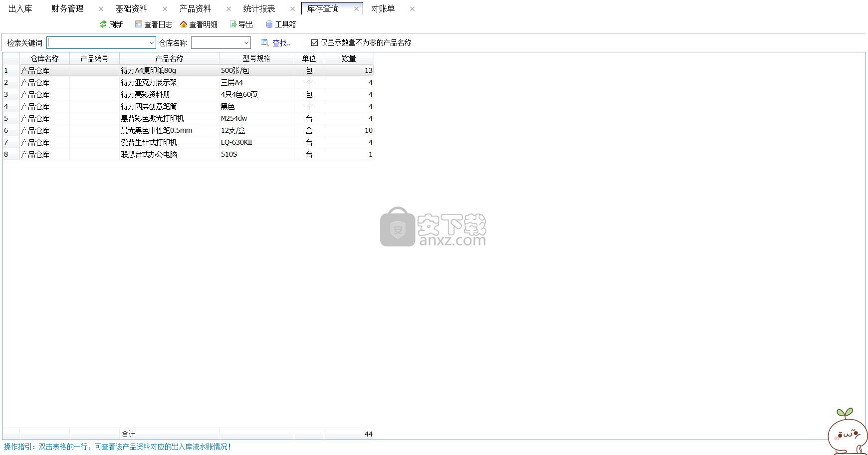Click the 4只4色60页 spec cell
Screen dimensions: 868x455
click(256, 94)
